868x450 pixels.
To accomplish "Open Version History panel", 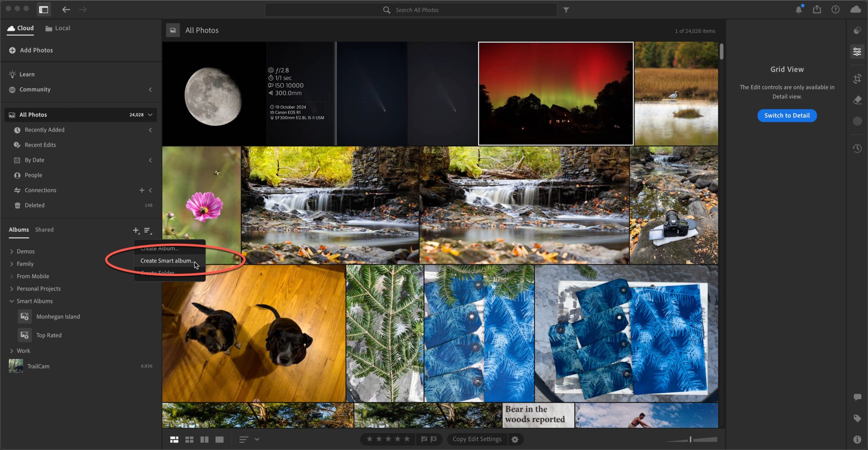I will click(x=857, y=148).
